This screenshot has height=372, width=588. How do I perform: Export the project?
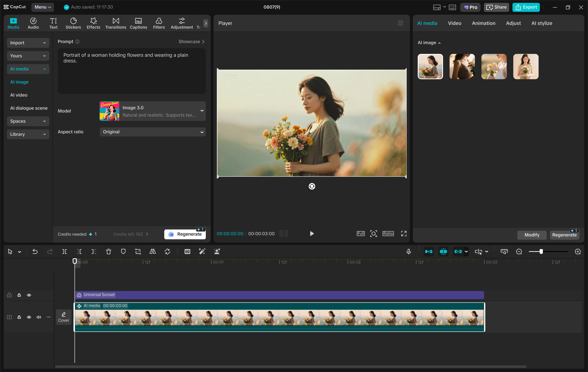point(526,7)
